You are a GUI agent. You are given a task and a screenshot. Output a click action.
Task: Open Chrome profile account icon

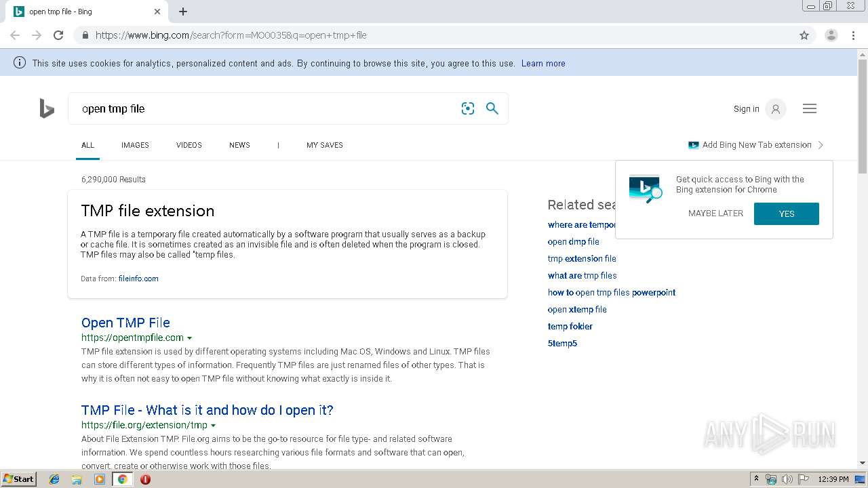831,35
